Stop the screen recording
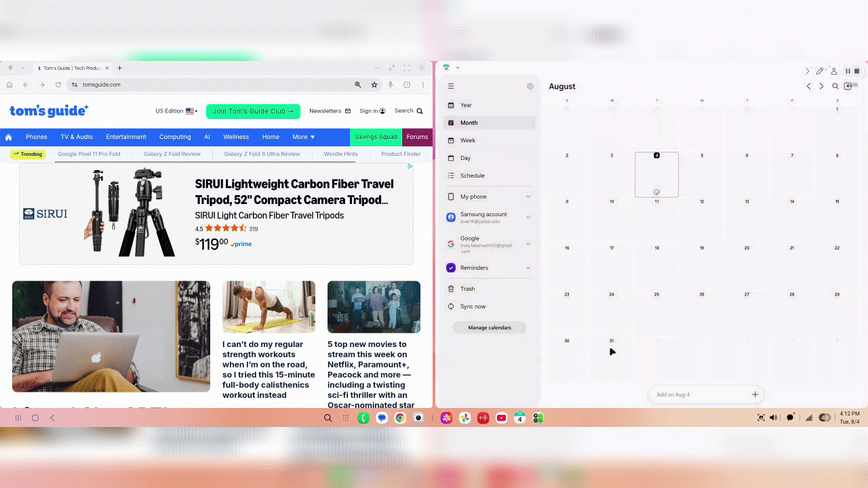The height and width of the screenshot is (488, 868). [857, 70]
